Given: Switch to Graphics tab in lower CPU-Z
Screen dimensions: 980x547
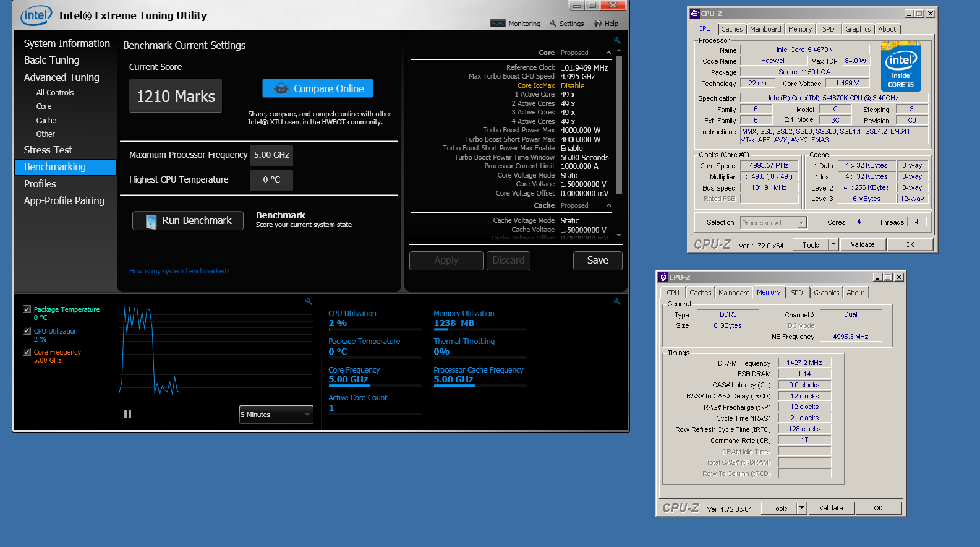Looking at the screenshot, I should pos(827,293).
